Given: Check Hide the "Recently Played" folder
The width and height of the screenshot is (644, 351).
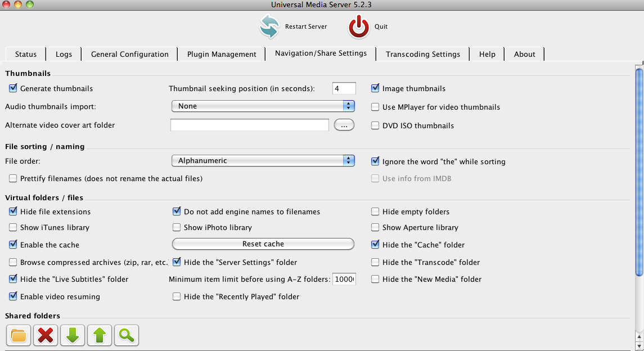Looking at the screenshot, I should [177, 297].
